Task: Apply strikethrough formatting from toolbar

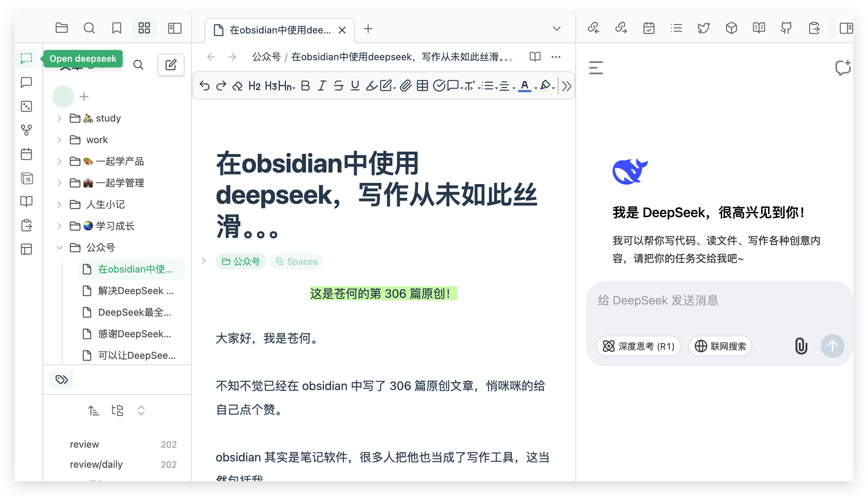Action: click(338, 86)
